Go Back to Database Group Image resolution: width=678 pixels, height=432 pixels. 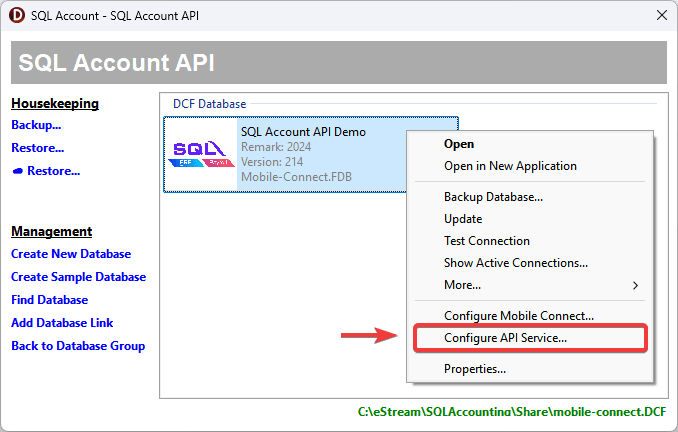coord(78,346)
